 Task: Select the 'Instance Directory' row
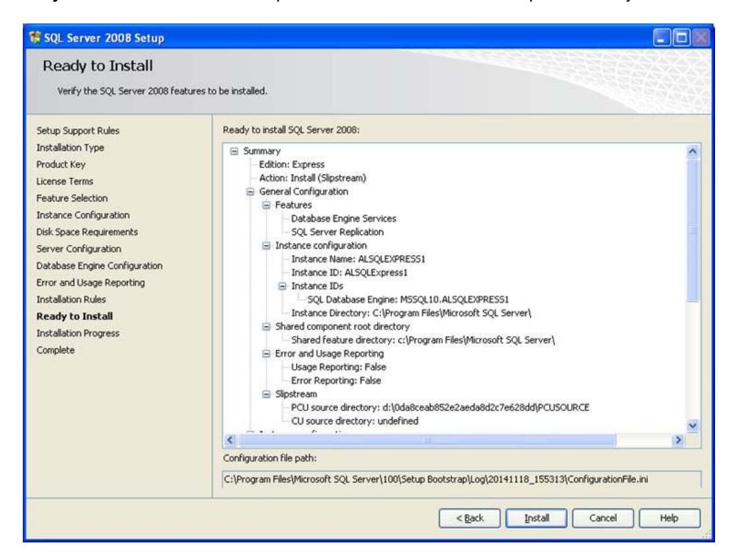pos(412,313)
